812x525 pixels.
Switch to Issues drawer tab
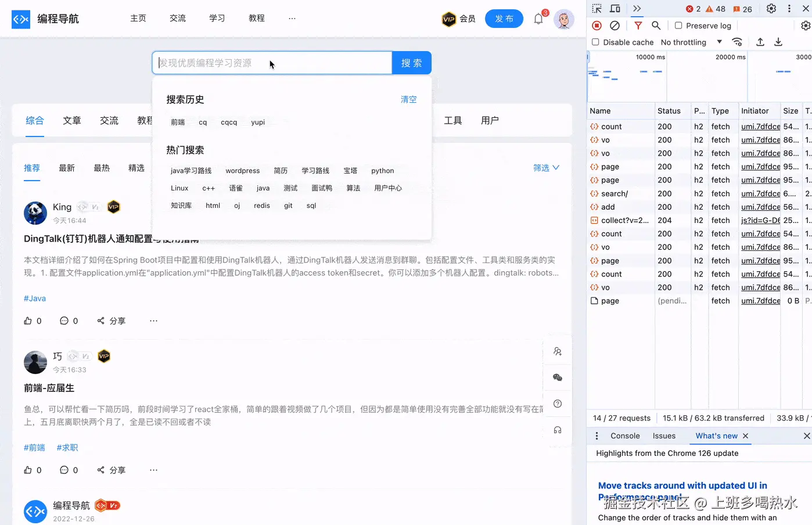pyautogui.click(x=664, y=436)
